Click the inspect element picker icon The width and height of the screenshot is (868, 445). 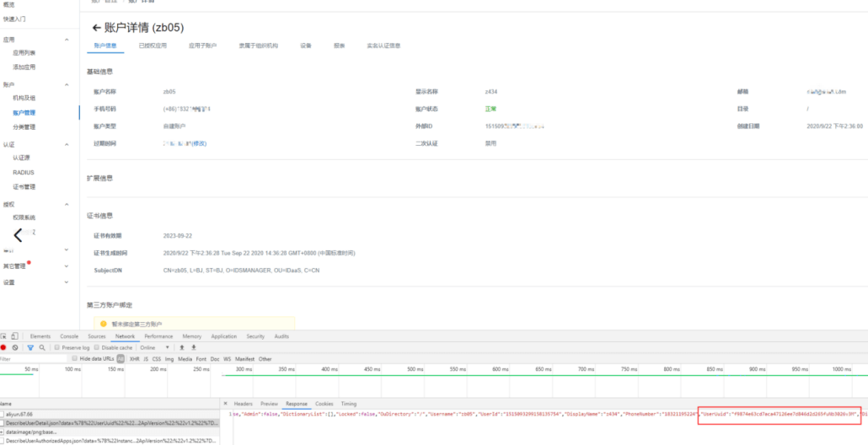coord(3,336)
